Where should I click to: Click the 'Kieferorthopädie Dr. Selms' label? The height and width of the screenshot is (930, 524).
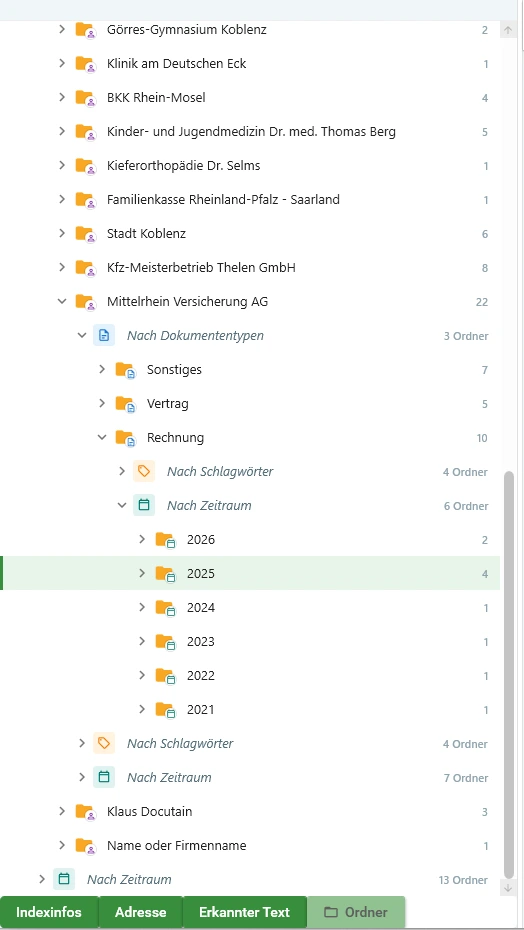click(x=183, y=165)
